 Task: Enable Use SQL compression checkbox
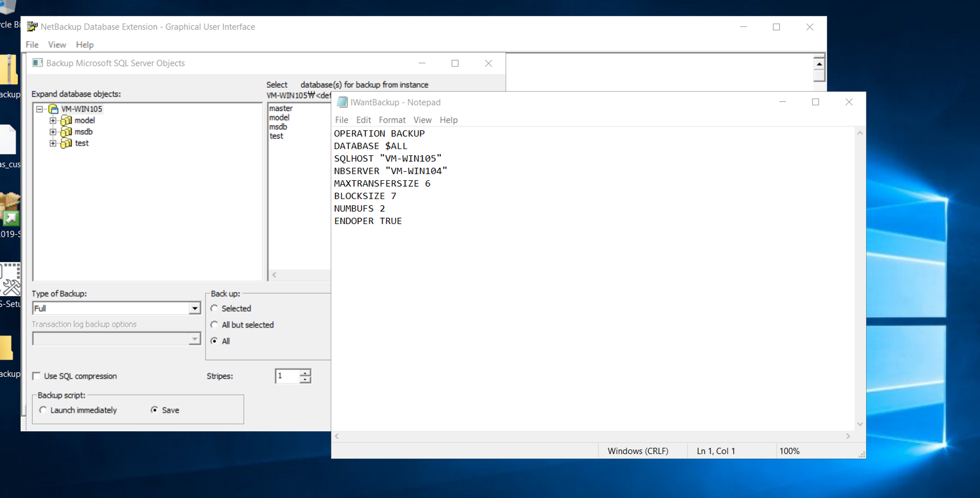pos(36,376)
